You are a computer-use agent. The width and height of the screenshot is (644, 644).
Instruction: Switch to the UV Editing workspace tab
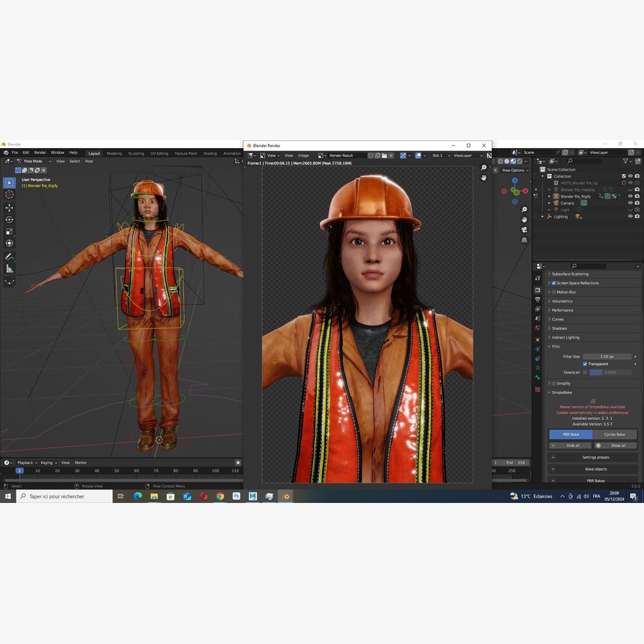pyautogui.click(x=159, y=153)
